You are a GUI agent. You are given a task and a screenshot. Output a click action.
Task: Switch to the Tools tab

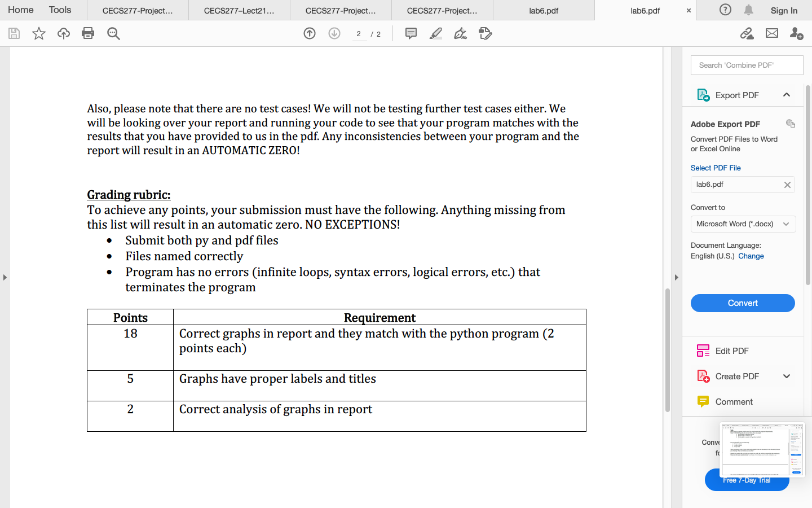pyautogui.click(x=59, y=10)
